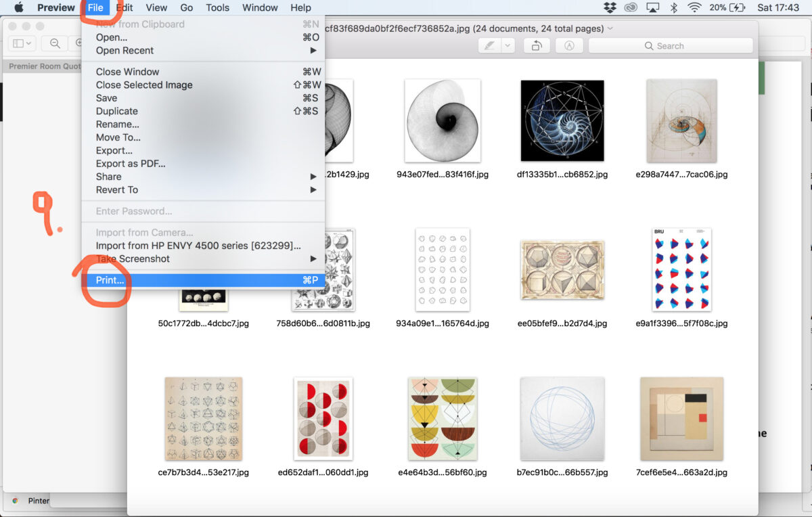Click the AirPlay display icon

(x=652, y=7)
